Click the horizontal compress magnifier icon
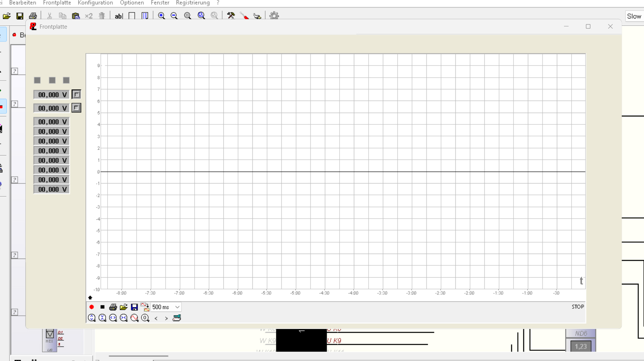The image size is (644, 361). click(x=124, y=318)
